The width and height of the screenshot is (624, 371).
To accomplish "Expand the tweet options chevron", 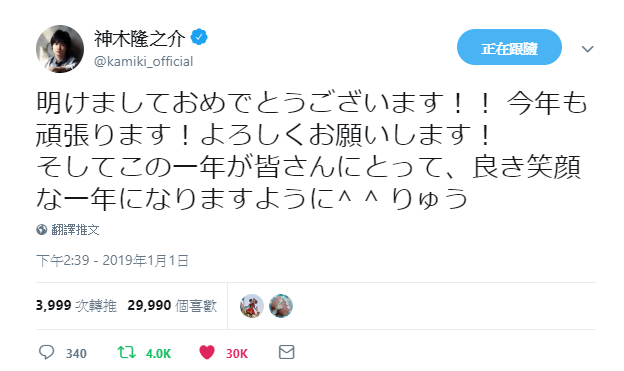I will [x=587, y=49].
